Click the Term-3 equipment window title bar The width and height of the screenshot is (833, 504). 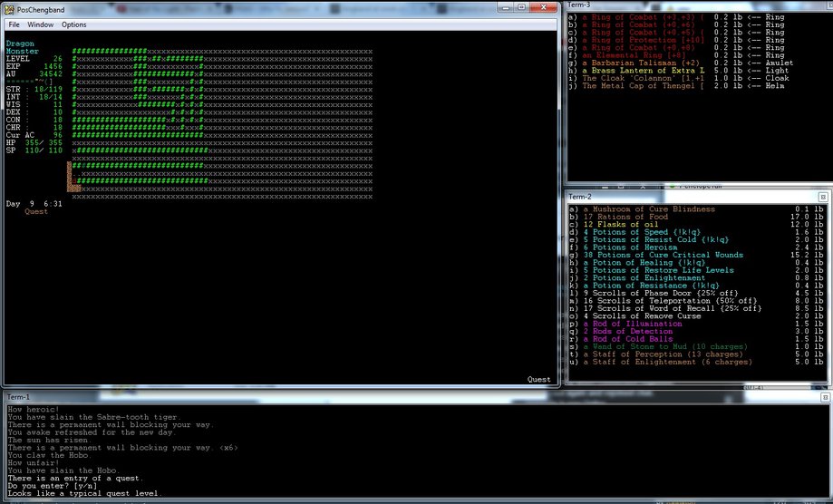coord(689,5)
